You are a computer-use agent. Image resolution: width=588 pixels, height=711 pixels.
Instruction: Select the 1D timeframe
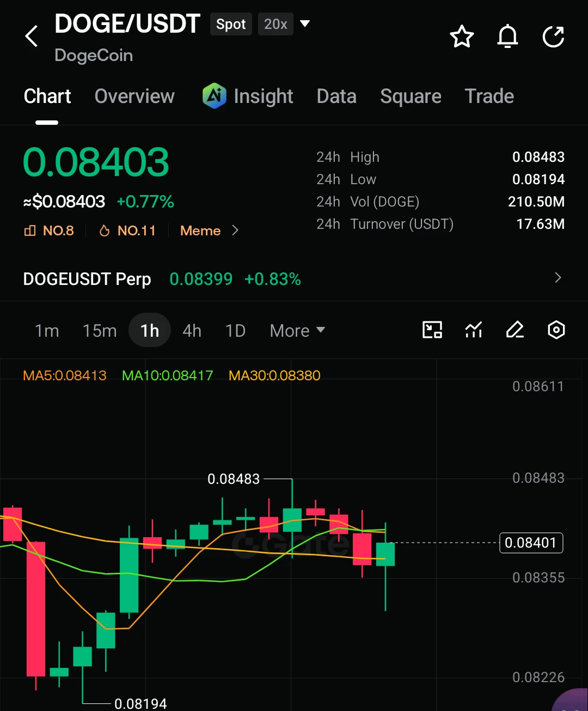235,331
